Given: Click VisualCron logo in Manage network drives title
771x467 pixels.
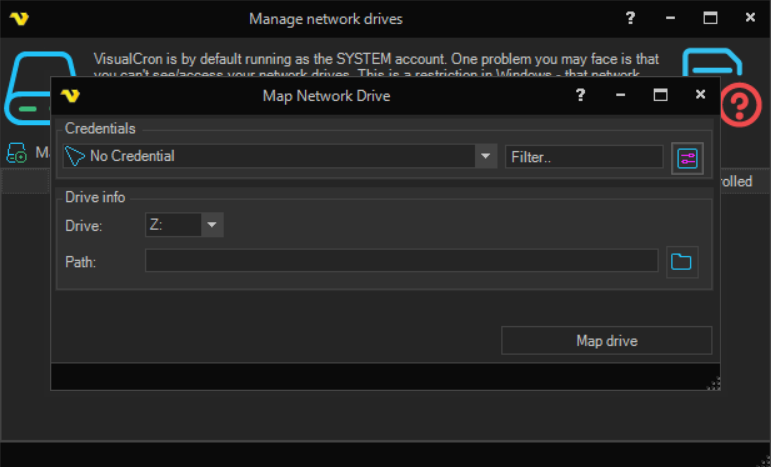Looking at the screenshot, I should pos(18,19).
